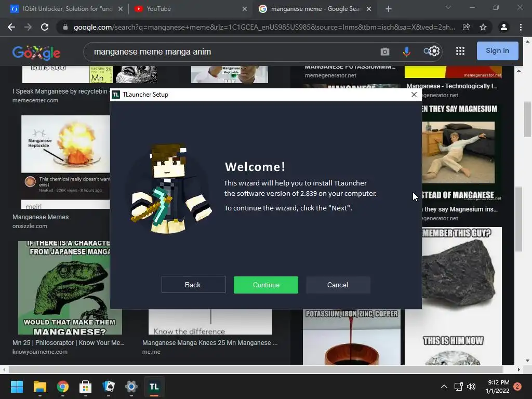Close the TLauncher Setup dialog
Image resolution: width=532 pixels, height=399 pixels.
point(414,95)
